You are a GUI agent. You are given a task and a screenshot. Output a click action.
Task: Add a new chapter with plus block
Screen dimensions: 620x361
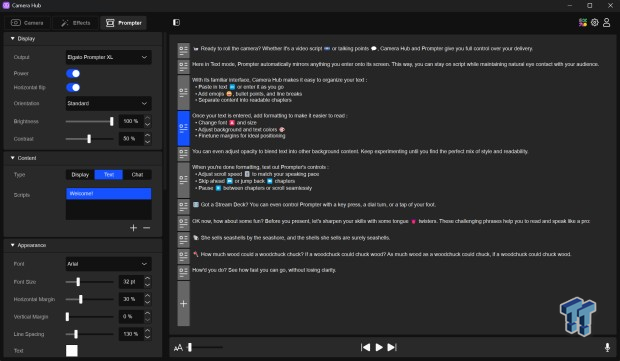tap(183, 304)
